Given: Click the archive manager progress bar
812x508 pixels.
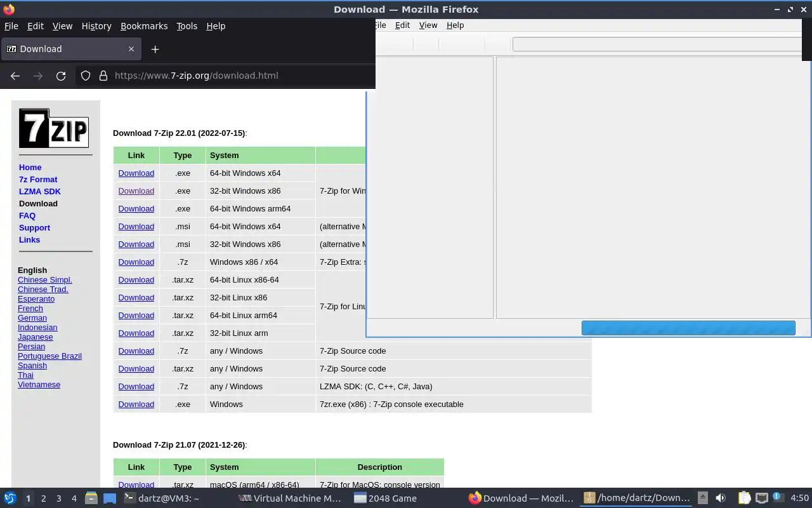Looking at the screenshot, I should point(688,328).
